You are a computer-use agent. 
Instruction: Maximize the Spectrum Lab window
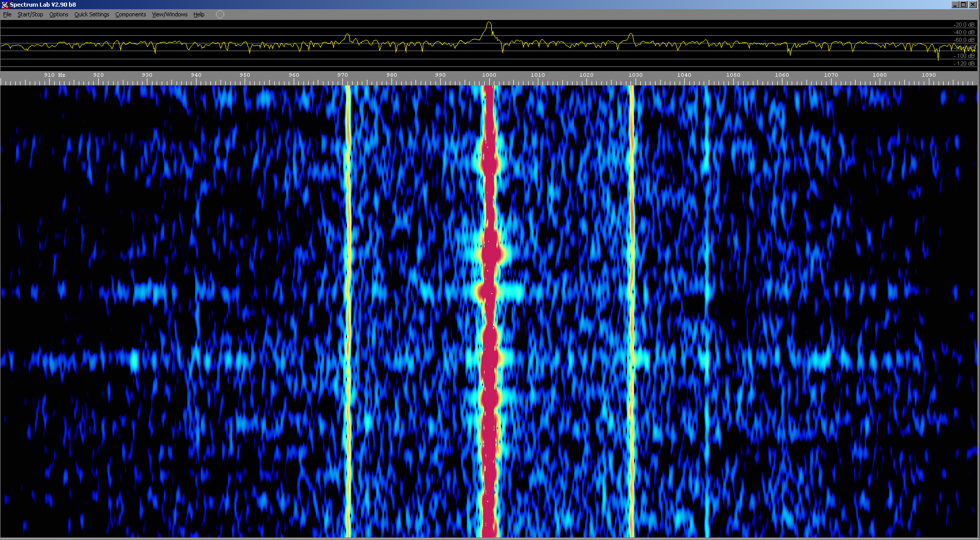(x=964, y=5)
